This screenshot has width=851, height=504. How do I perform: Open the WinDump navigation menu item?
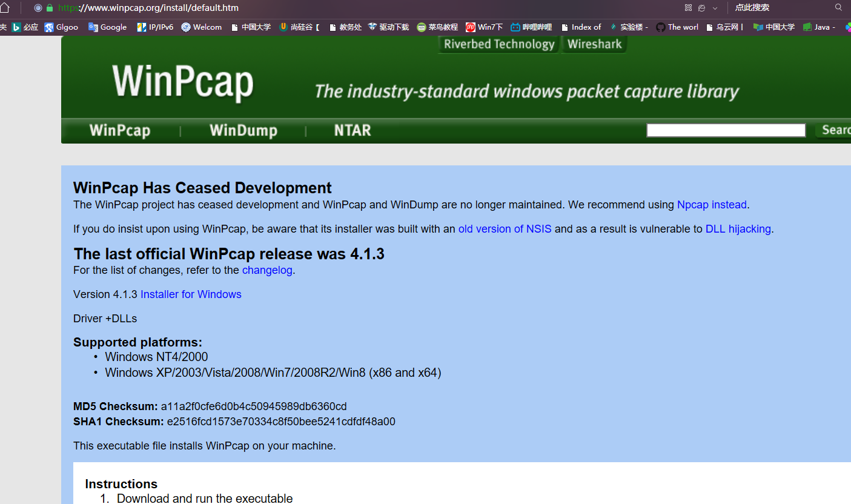[243, 130]
